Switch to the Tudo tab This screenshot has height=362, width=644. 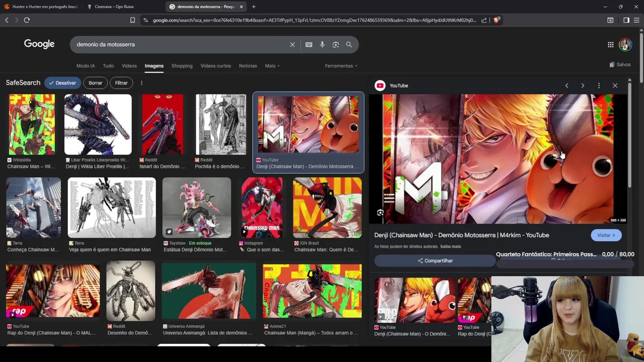[x=108, y=66]
